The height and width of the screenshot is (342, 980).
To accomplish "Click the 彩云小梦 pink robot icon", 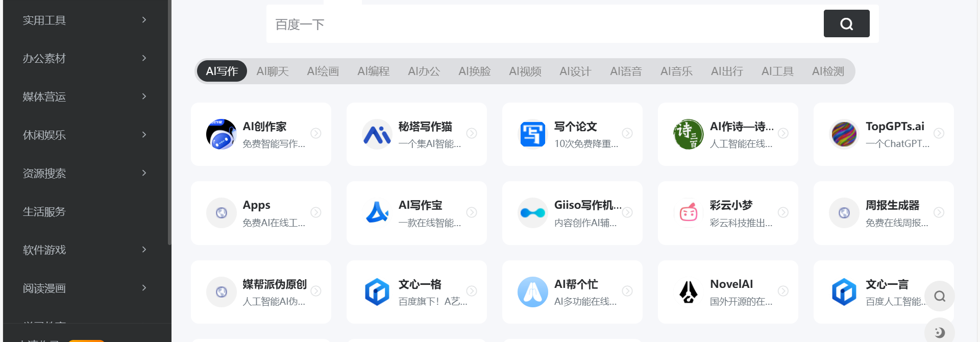I will [689, 213].
